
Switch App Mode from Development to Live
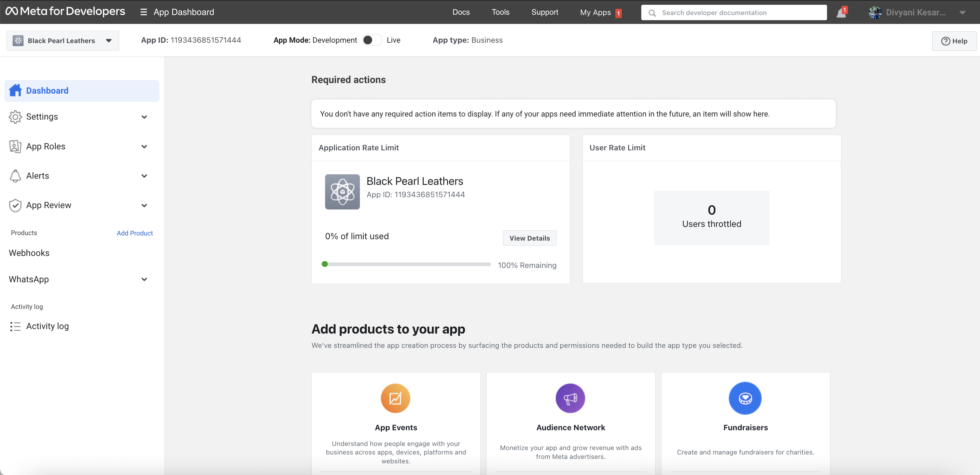(x=372, y=40)
